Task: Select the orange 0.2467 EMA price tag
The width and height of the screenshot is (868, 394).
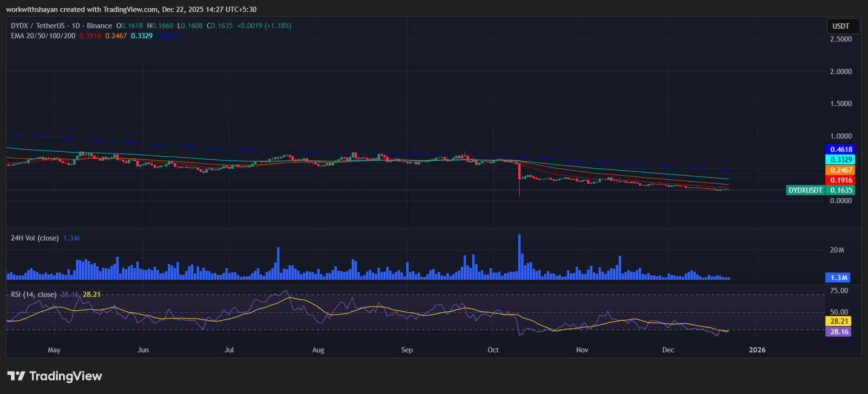Action: tap(841, 170)
